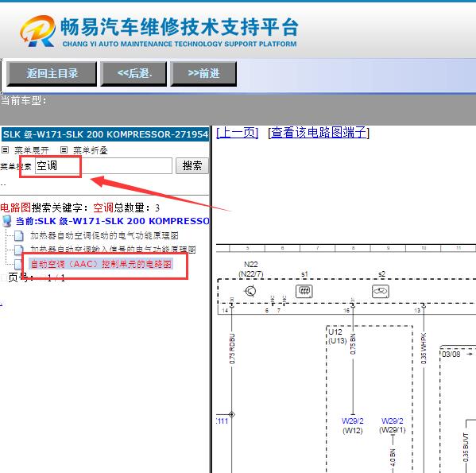
Task: Click the 返回主目录 button
Action: pos(52,74)
